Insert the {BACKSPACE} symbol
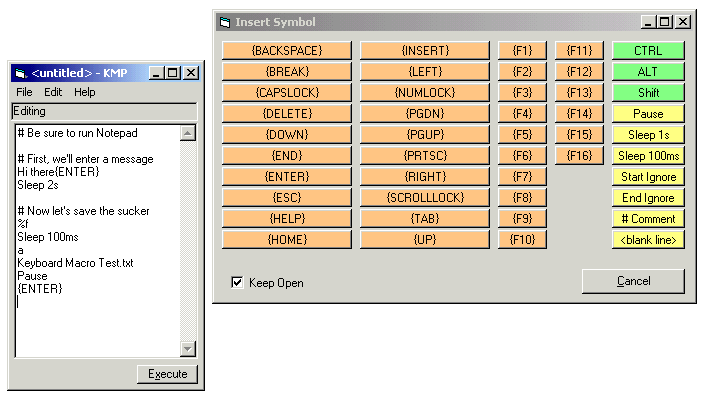Viewport: 703px width, 397px height. tap(287, 50)
